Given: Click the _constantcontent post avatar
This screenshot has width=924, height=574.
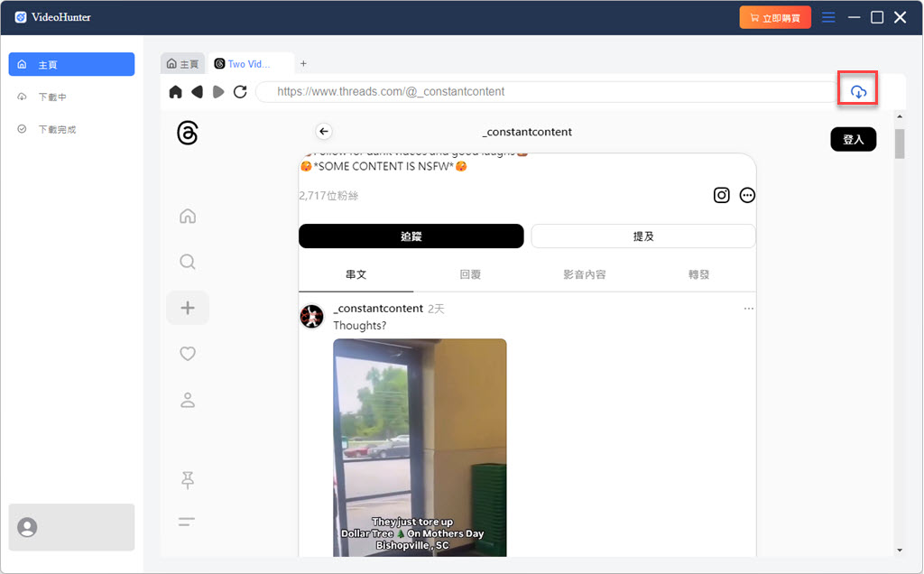Looking at the screenshot, I should click(x=311, y=317).
